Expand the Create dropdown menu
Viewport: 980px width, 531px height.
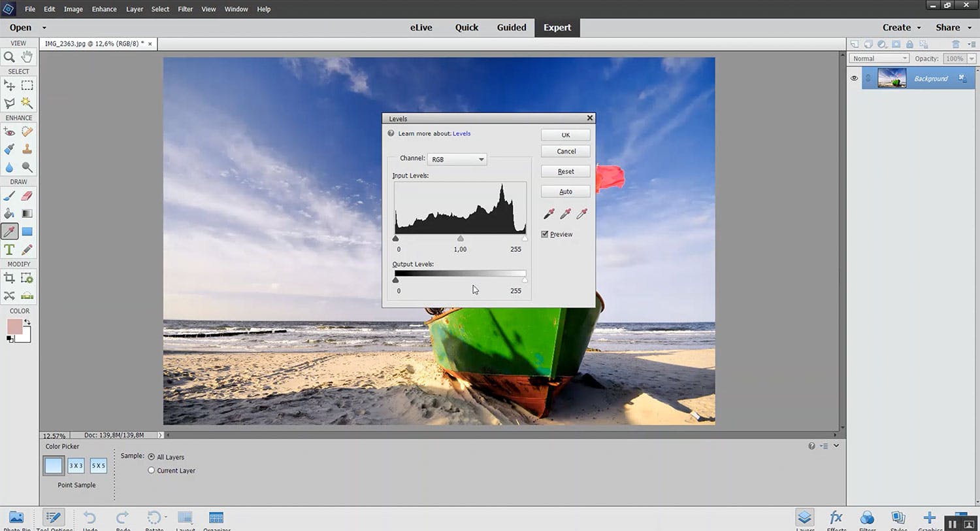click(x=902, y=27)
